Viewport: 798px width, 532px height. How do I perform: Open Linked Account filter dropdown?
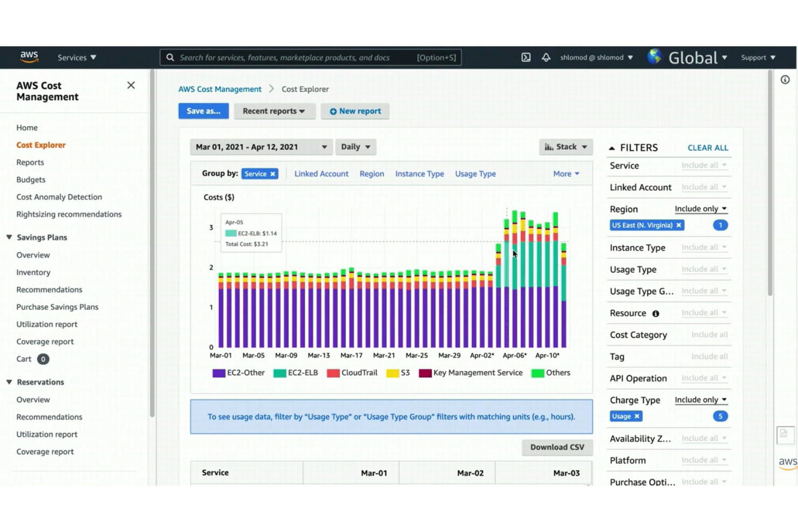click(x=704, y=187)
